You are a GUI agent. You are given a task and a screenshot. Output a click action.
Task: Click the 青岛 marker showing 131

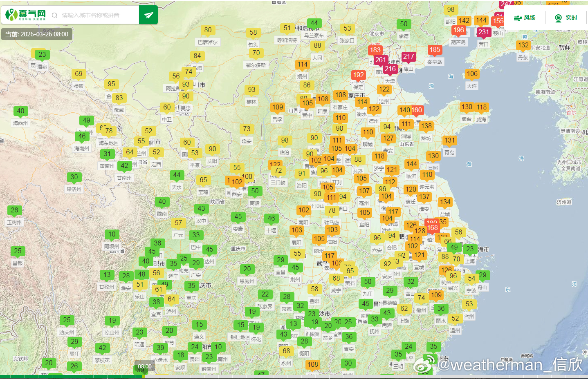(449, 141)
